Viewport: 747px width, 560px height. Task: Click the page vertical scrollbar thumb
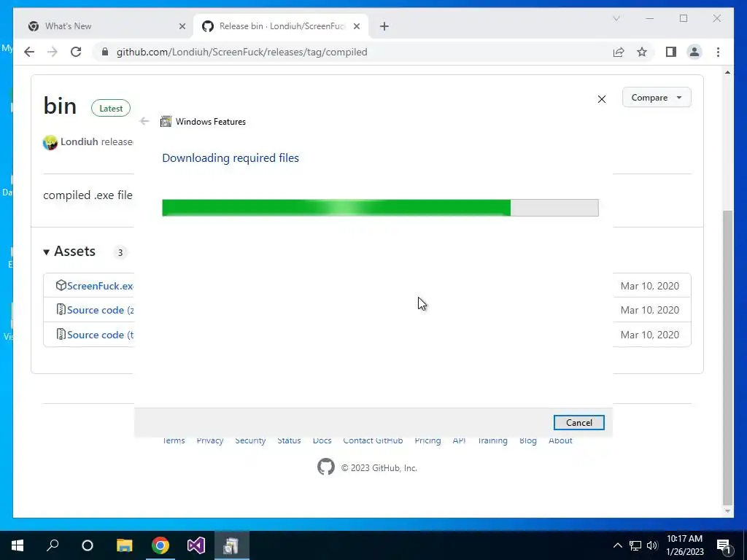point(727,357)
